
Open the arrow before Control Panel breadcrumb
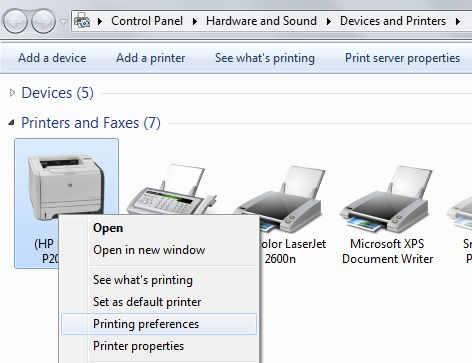100,22
